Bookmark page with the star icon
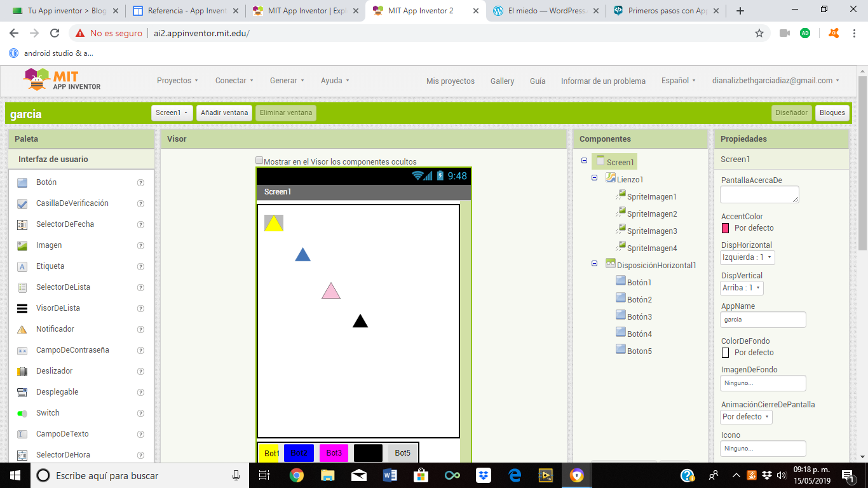Screen dimensions: 868x488 (x=759, y=33)
